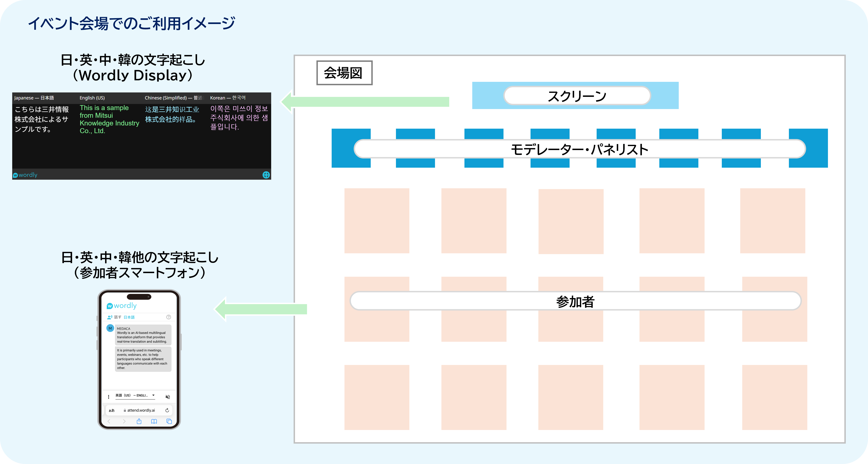Tap the Safari back arrow
Screen dimensions: 868x464
109,421
